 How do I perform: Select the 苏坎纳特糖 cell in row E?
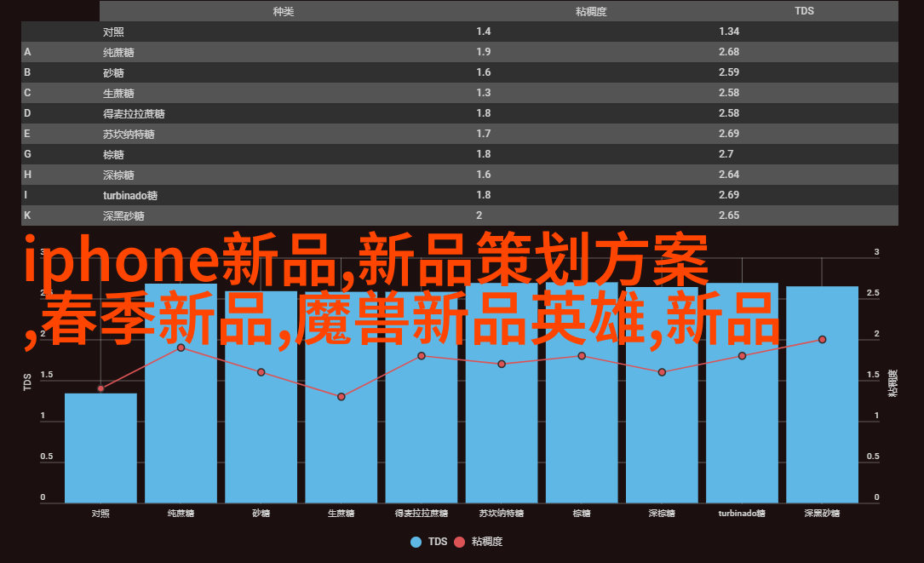[x=129, y=134]
